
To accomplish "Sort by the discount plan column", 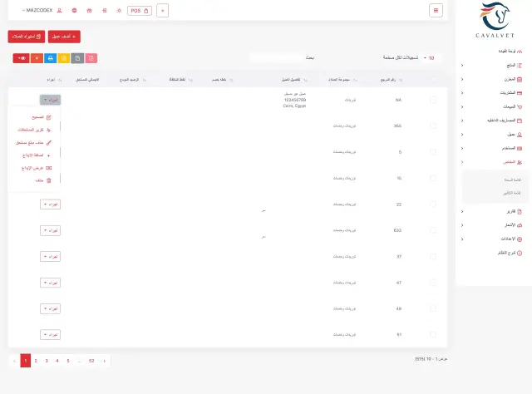I will click(x=222, y=80).
